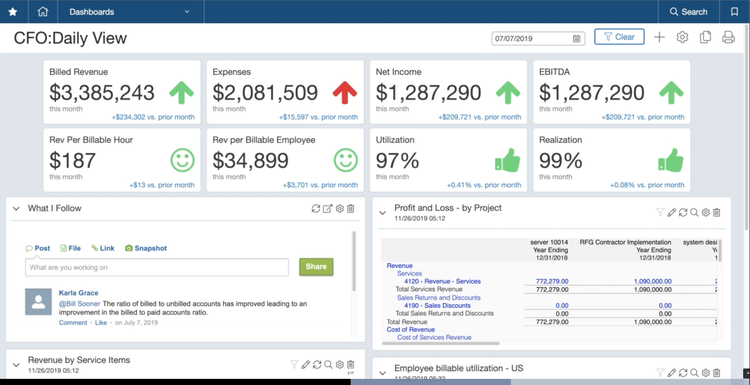750x385 pixels.
Task: Click Sales Returns and Discounts link
Action: pyautogui.click(x=439, y=297)
